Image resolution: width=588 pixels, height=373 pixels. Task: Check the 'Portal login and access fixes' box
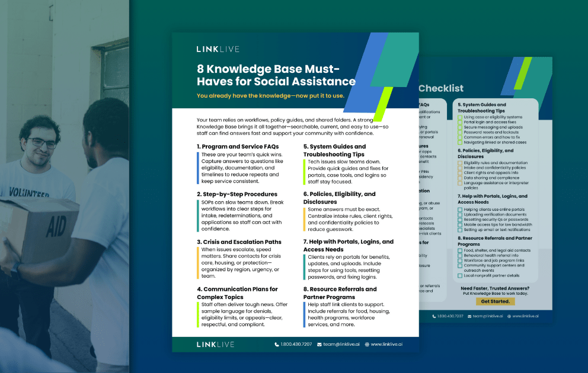[x=460, y=123]
